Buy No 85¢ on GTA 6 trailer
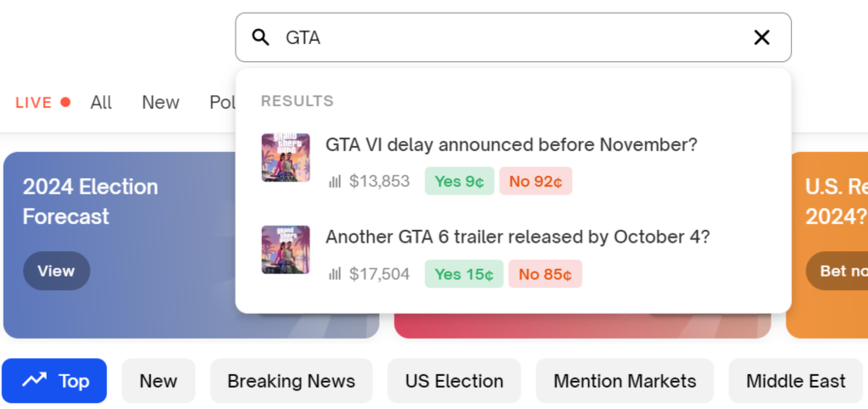This screenshot has width=868, height=409. (545, 274)
